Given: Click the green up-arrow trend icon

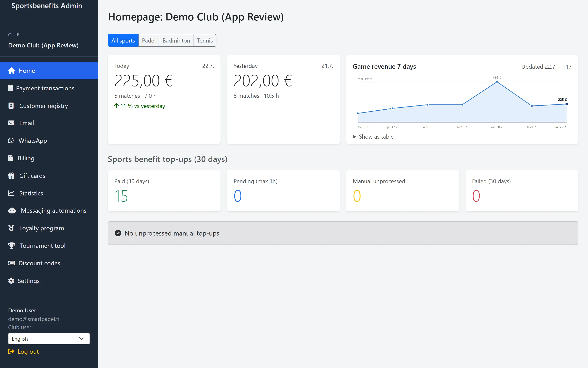Looking at the screenshot, I should click(x=116, y=106).
